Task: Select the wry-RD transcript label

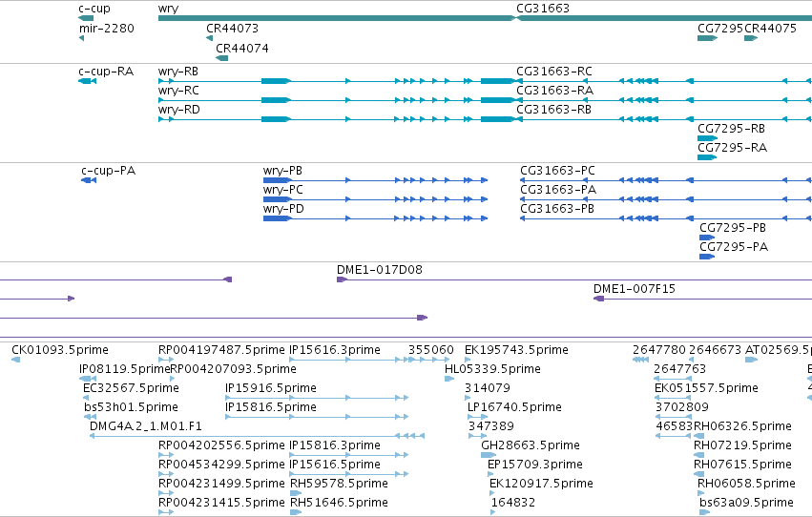Action: click(179, 110)
